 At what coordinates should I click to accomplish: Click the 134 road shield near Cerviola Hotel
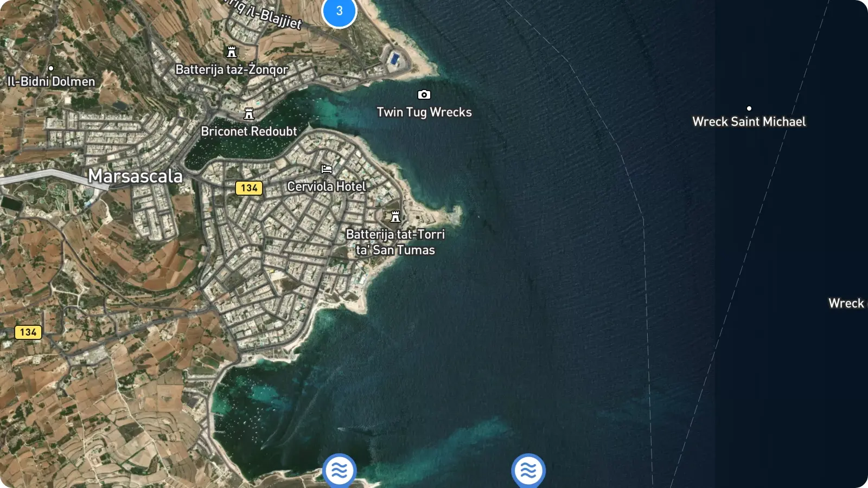(x=249, y=188)
